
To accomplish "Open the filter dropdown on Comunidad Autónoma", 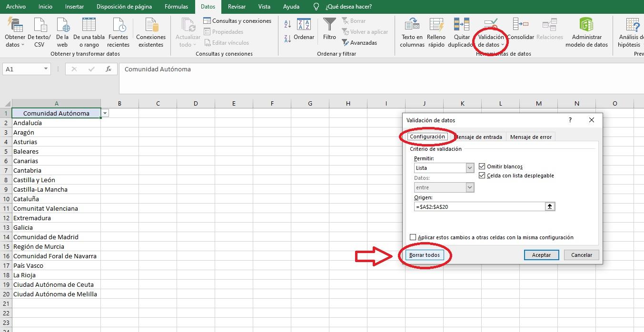I will click(x=104, y=113).
